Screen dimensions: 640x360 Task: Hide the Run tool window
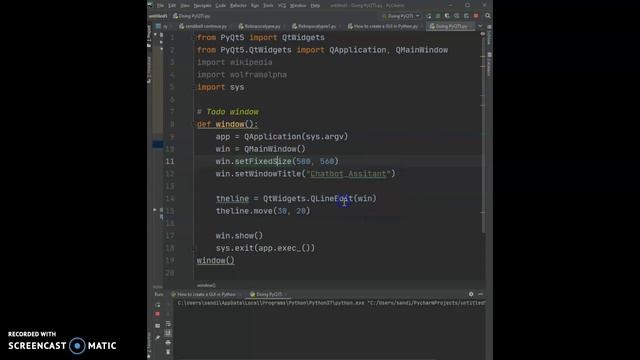[480, 294]
